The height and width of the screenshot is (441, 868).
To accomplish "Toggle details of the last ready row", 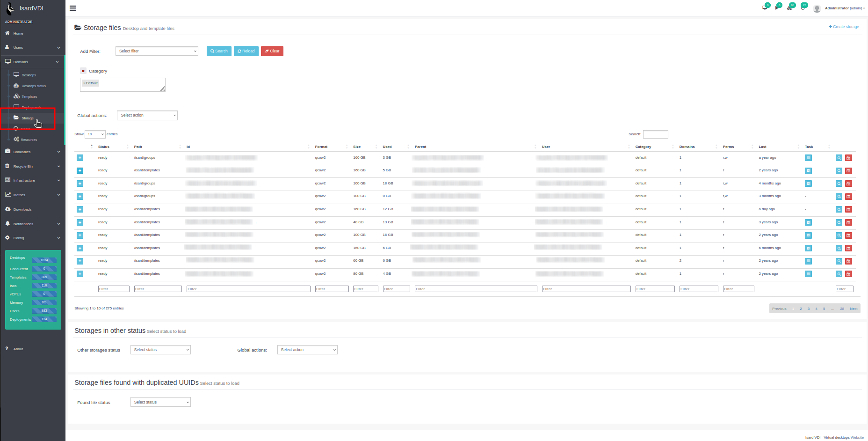I will [x=80, y=274].
